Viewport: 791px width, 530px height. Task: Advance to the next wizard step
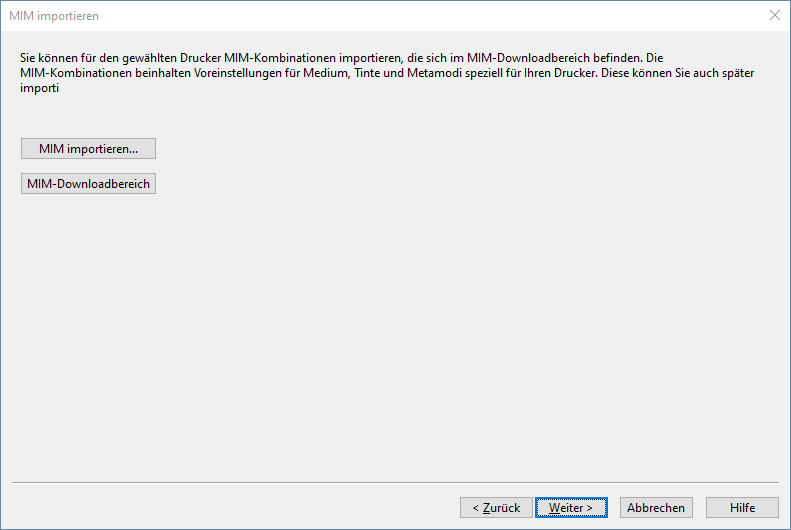pyautogui.click(x=571, y=507)
